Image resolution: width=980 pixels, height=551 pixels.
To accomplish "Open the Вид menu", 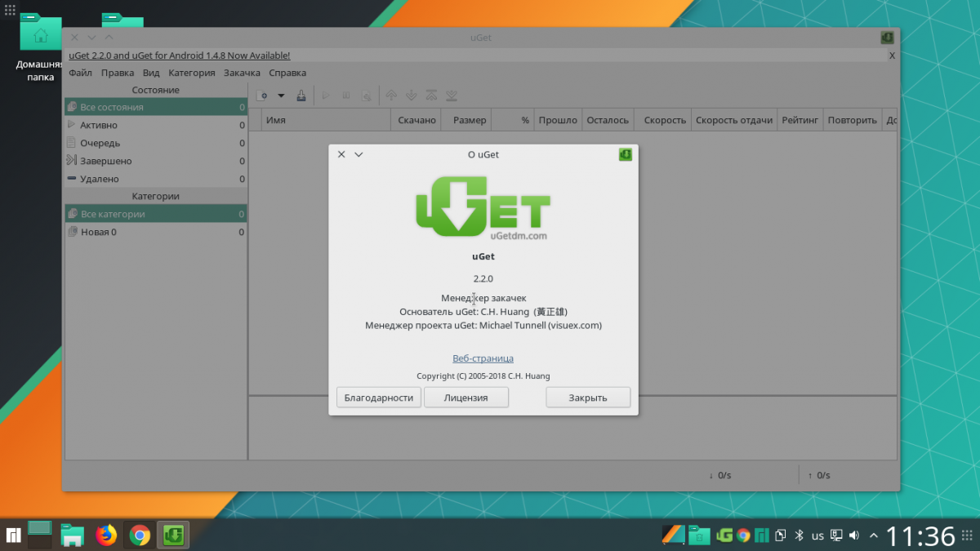I will pos(151,73).
